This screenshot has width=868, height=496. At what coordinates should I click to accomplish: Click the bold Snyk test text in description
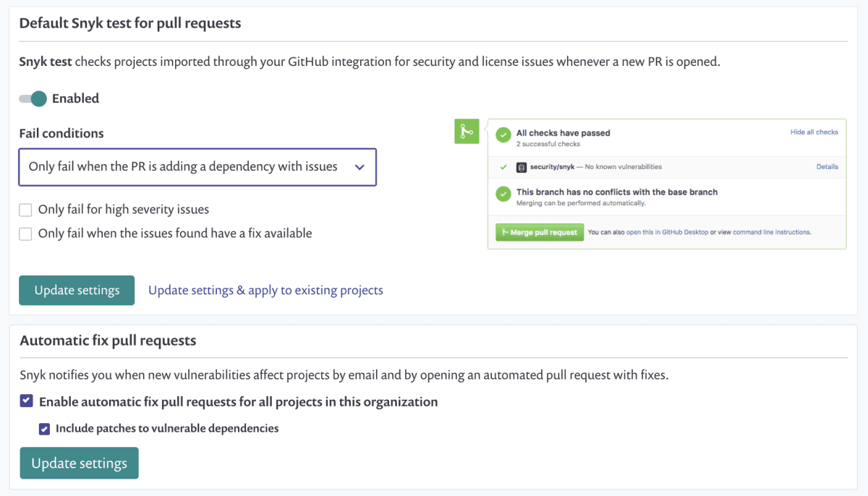pyautogui.click(x=46, y=61)
